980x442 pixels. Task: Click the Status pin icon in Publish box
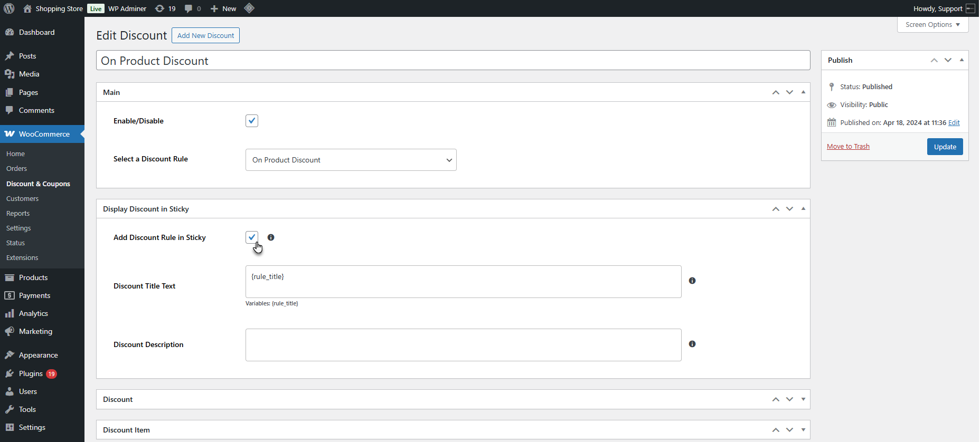tap(832, 87)
